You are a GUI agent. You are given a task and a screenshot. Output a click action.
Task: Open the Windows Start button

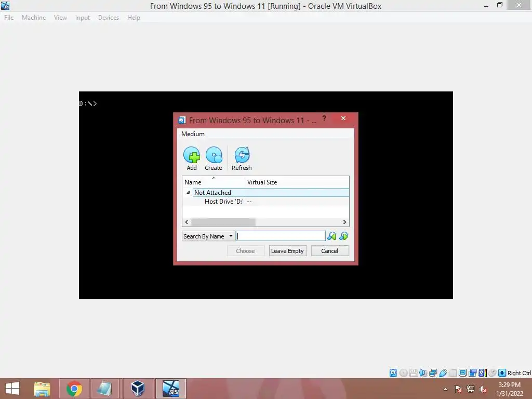tap(12, 389)
